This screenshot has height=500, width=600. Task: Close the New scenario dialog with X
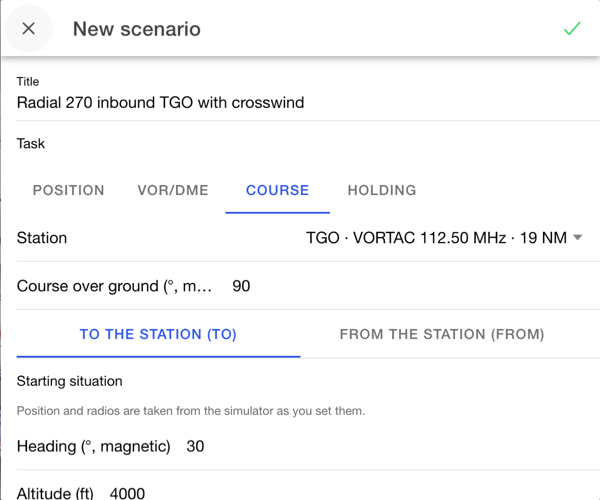[29, 29]
